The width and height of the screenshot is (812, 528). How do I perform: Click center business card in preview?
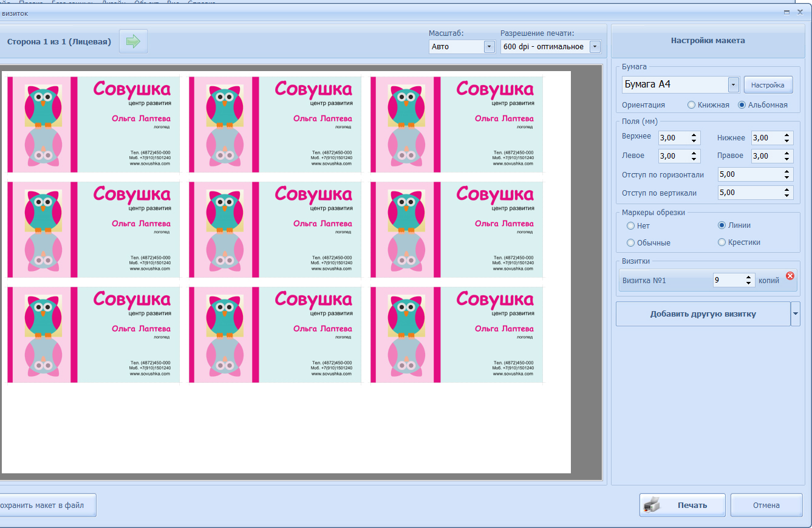click(275, 230)
